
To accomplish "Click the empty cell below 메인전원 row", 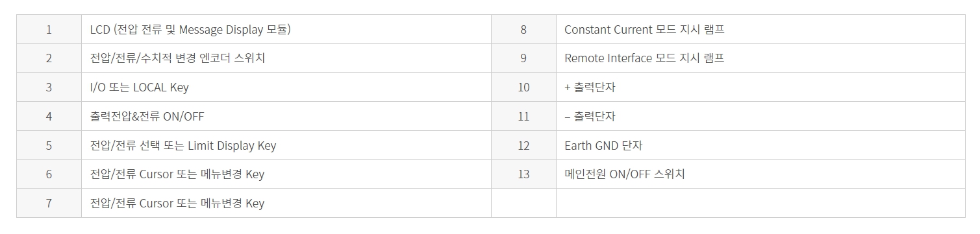I will (760, 203).
